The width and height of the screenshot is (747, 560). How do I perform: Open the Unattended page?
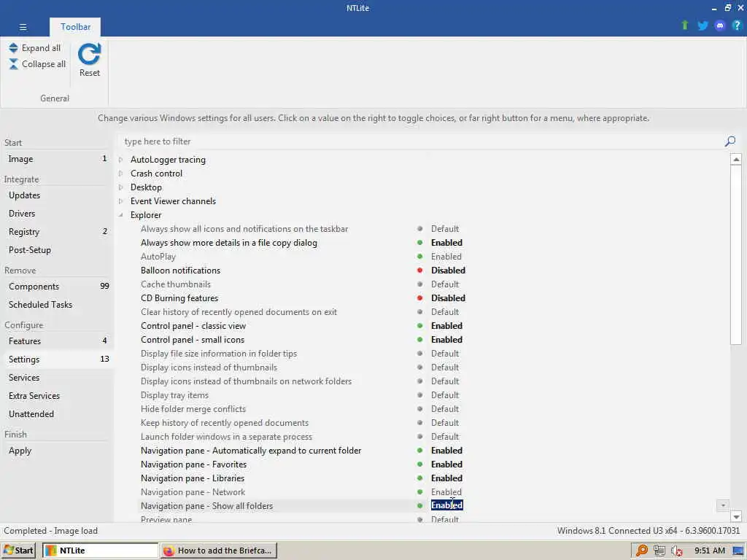[x=57, y=414]
